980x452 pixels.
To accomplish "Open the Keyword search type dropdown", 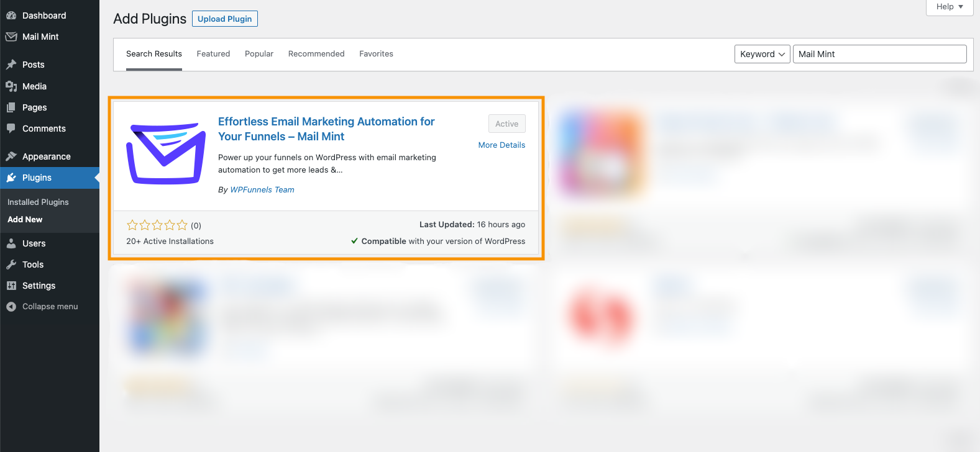I will [x=762, y=54].
